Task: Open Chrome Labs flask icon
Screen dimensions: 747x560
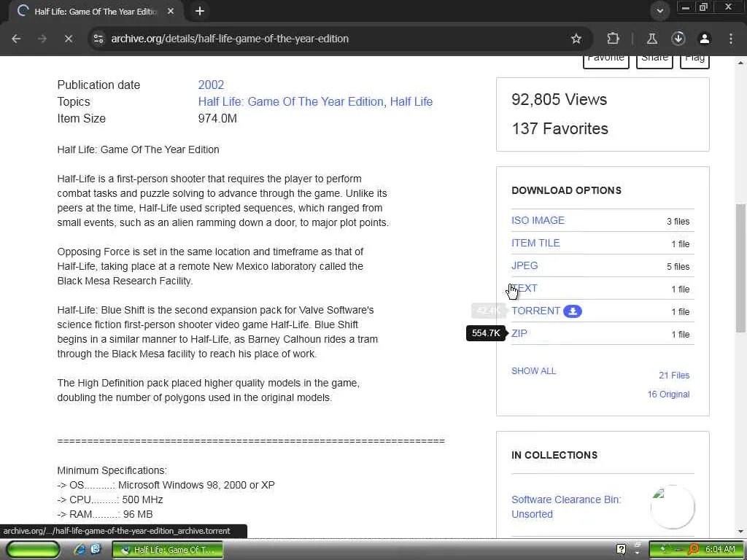Action: 652,39
